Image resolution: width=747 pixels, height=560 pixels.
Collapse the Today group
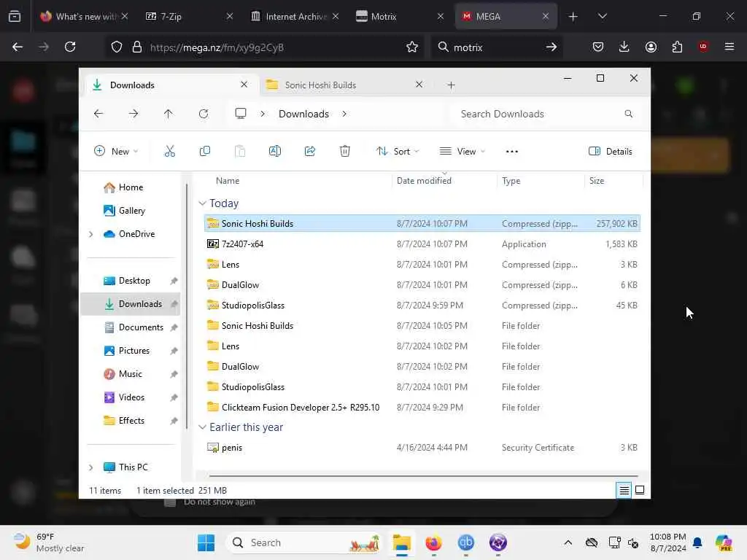click(x=203, y=203)
